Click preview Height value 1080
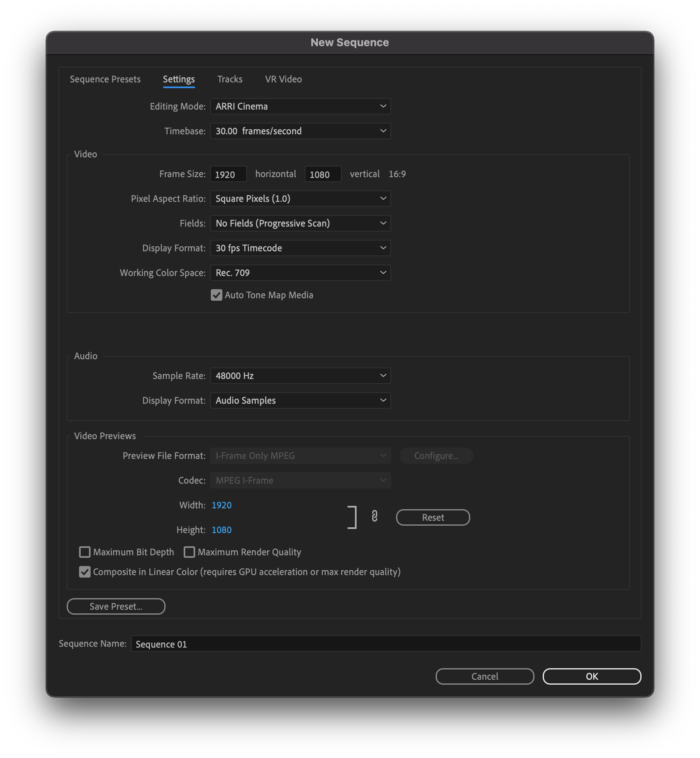Screen dimensions: 700x758 [x=222, y=530]
